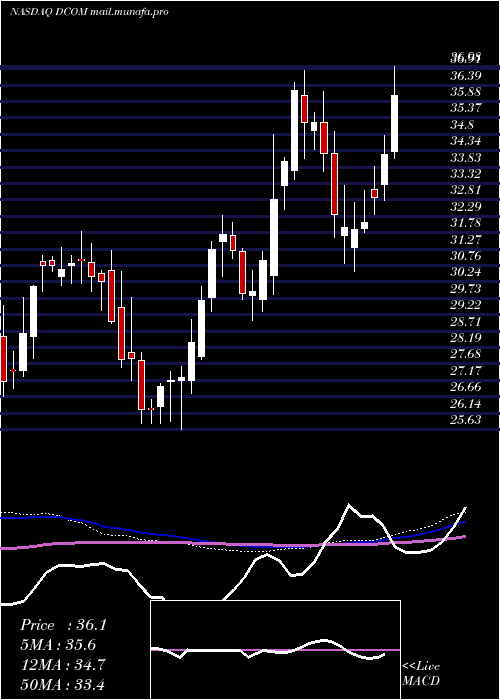Select the 32.29 price axis label
Screen dimensions: 500x700
[466, 207]
